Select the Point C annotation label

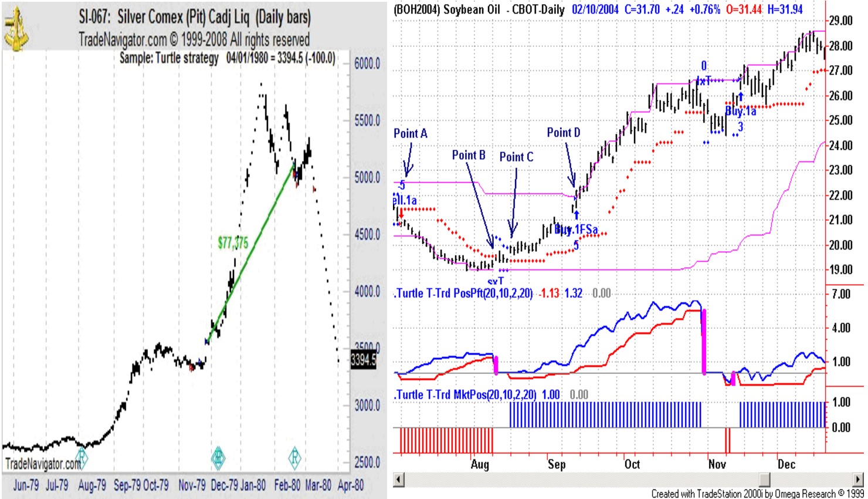pos(516,157)
